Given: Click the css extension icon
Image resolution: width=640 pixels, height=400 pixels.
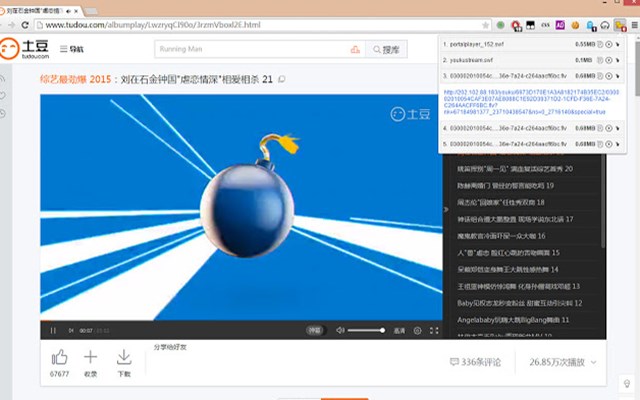Looking at the screenshot, I should tap(545, 25).
